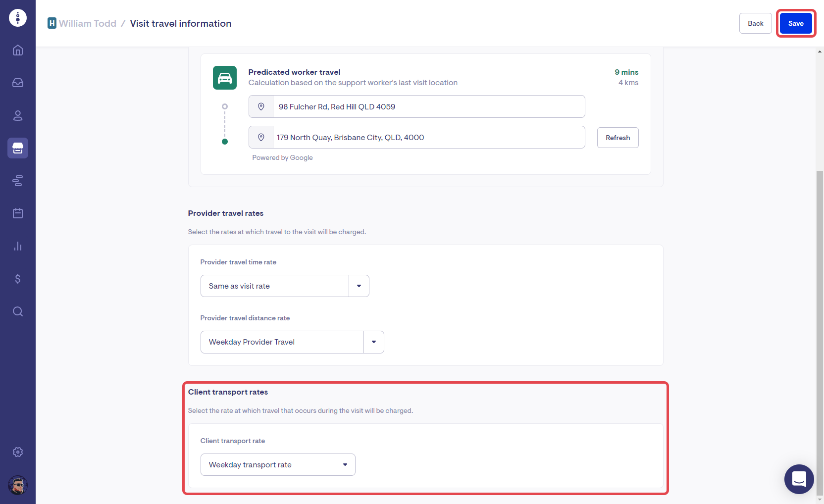Open the Client transport rate dropdown

click(x=278, y=465)
